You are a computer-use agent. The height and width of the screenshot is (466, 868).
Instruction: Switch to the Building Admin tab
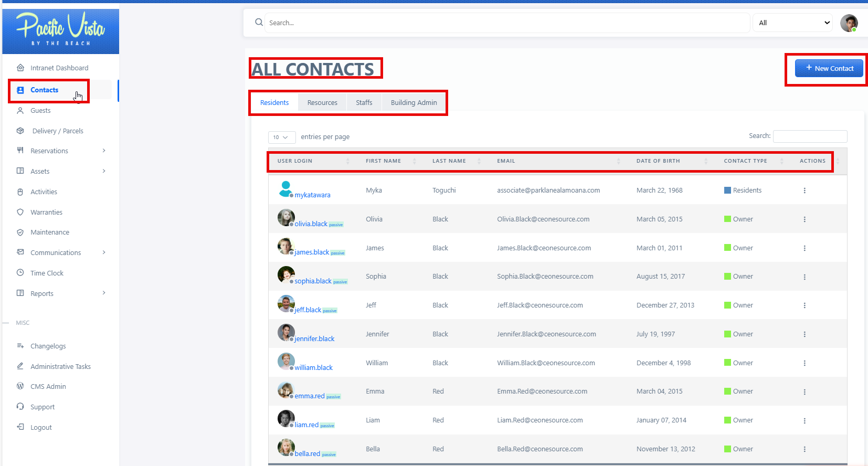pos(414,102)
